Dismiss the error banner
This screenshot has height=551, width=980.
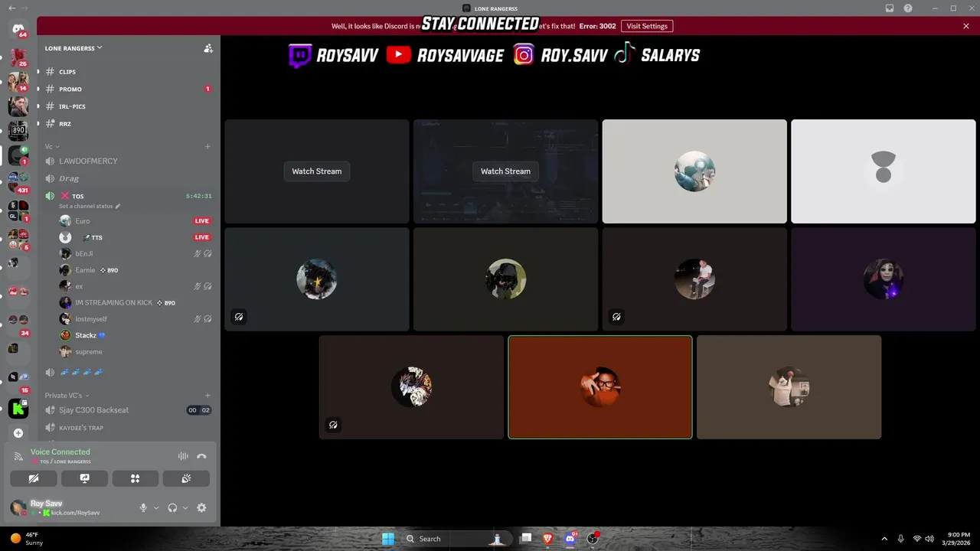coord(966,26)
